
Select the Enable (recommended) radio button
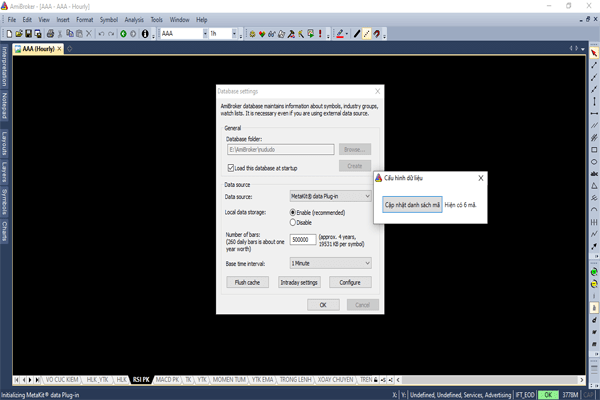pyautogui.click(x=293, y=212)
